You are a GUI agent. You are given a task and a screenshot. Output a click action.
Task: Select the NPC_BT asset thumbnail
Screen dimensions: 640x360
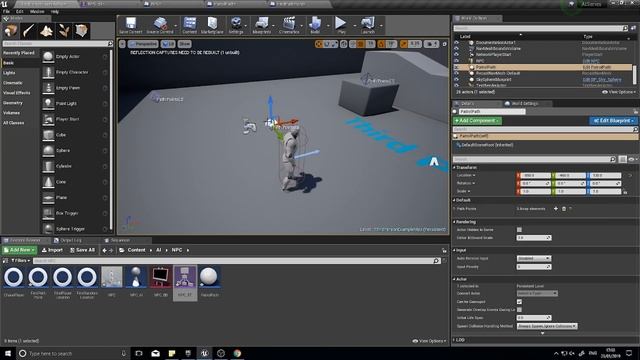(185, 283)
